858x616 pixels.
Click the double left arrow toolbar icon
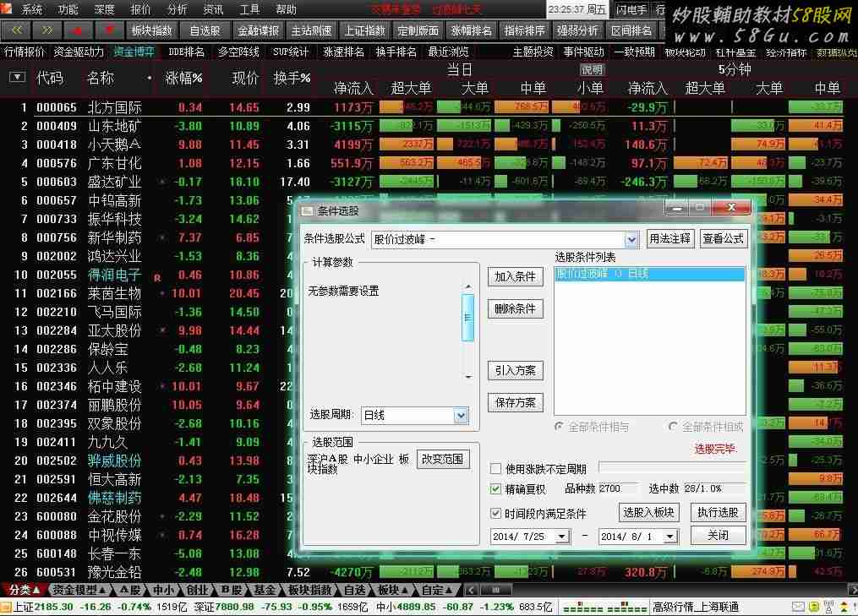pyautogui.click(x=16, y=30)
